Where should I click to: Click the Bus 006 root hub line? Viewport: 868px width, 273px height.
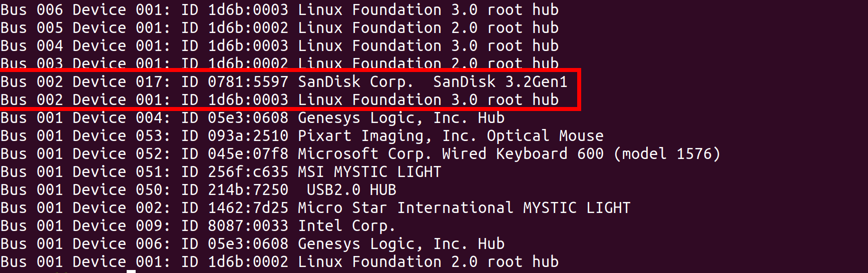pos(279,9)
